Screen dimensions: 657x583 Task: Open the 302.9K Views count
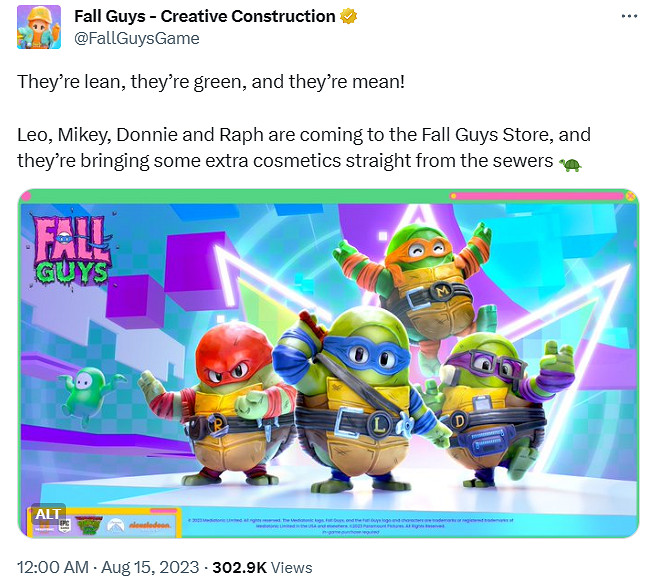tap(260, 567)
